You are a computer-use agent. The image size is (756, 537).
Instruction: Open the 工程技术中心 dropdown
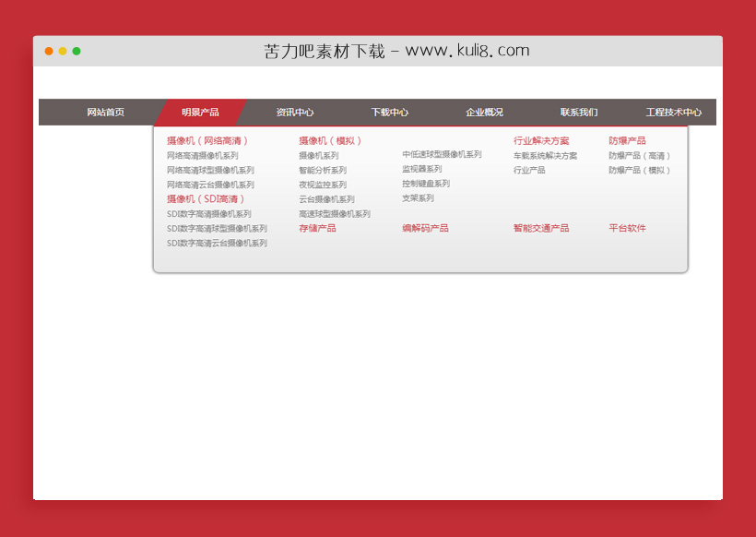click(x=674, y=112)
